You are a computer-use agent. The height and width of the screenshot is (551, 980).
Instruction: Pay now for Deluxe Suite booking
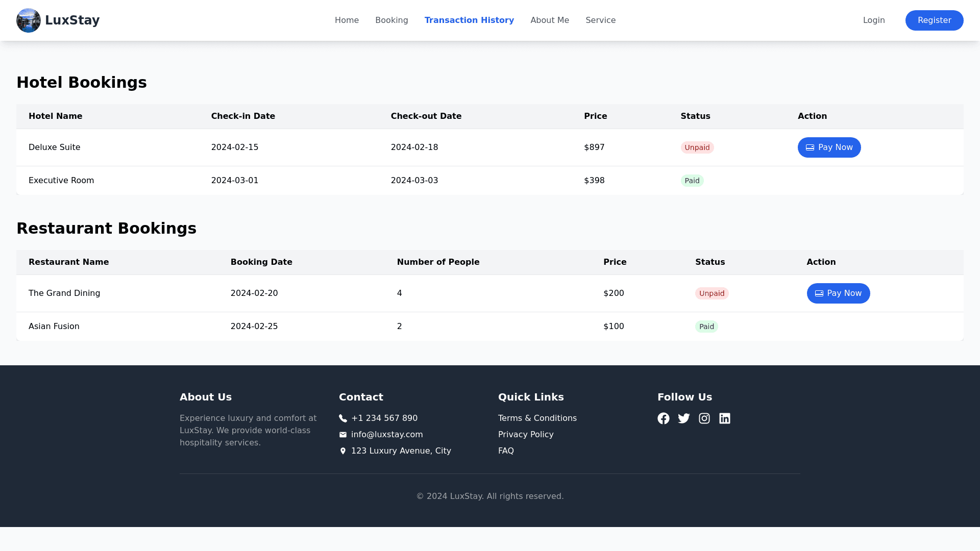(x=829, y=147)
